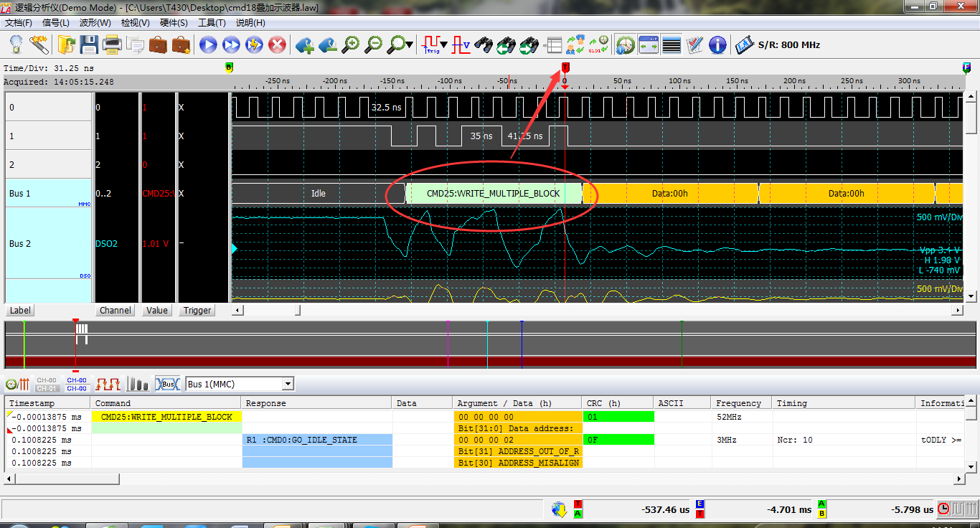Zoom out with the magnifier minus icon

click(373, 44)
